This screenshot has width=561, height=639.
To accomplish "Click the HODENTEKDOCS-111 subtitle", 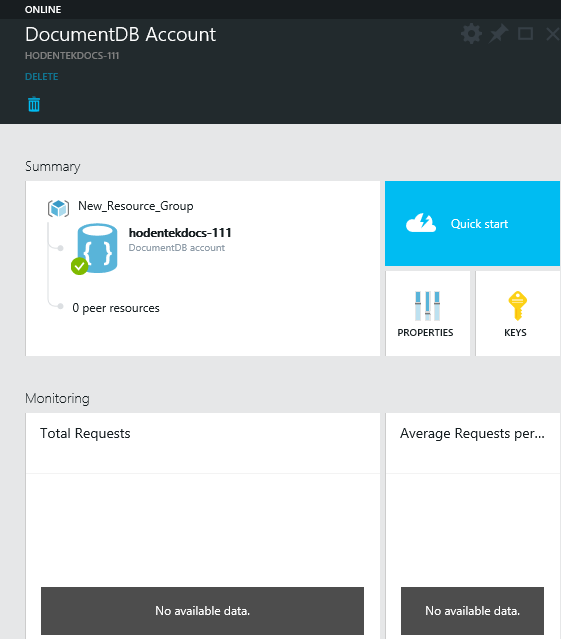I will coord(72,56).
